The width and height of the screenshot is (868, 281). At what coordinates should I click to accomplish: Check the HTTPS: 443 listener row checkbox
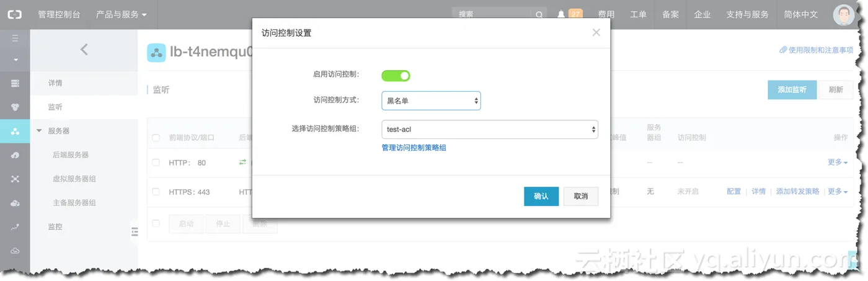(156, 192)
